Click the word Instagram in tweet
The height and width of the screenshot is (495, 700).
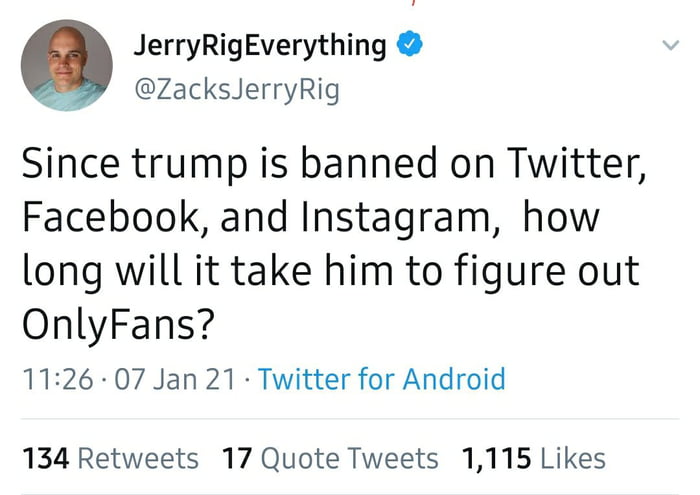pos(388,217)
